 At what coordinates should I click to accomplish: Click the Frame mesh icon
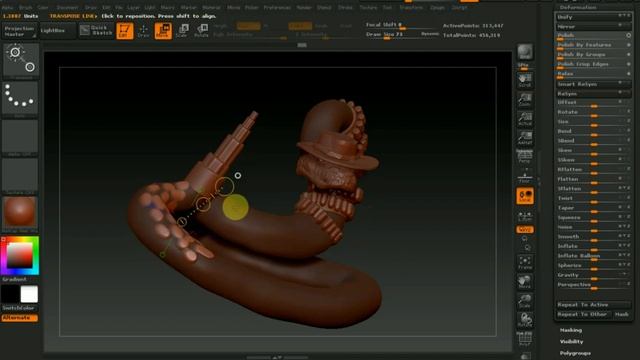[525, 262]
